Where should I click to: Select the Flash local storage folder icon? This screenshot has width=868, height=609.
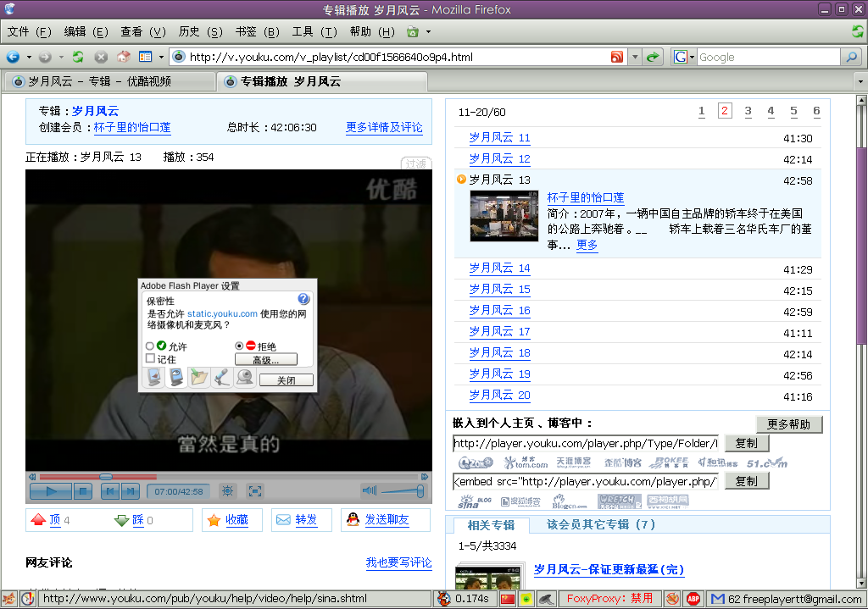point(199,378)
